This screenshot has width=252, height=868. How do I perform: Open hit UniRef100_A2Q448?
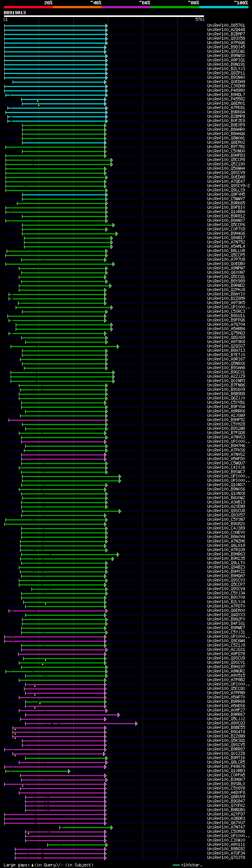pos(226,30)
